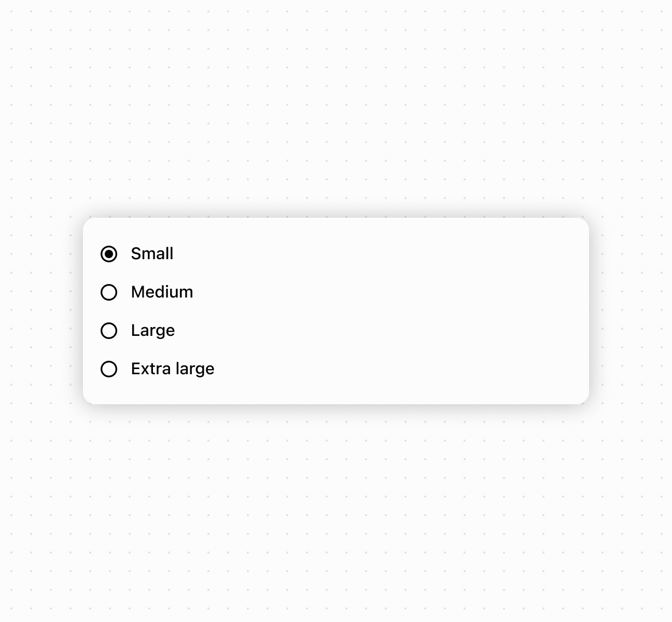Click the Large option label
The image size is (672, 622).
pos(153,331)
